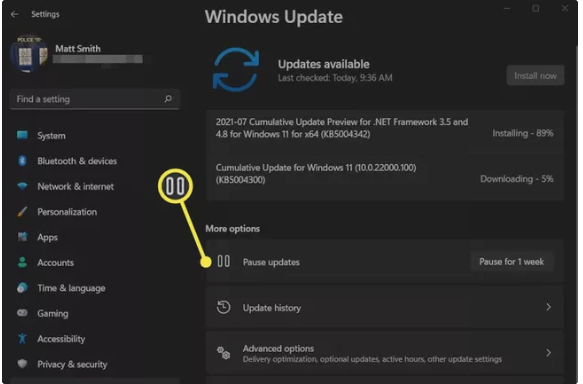Click the Windows Update page title
This screenshot has width=583, height=384.
pyautogui.click(x=274, y=17)
